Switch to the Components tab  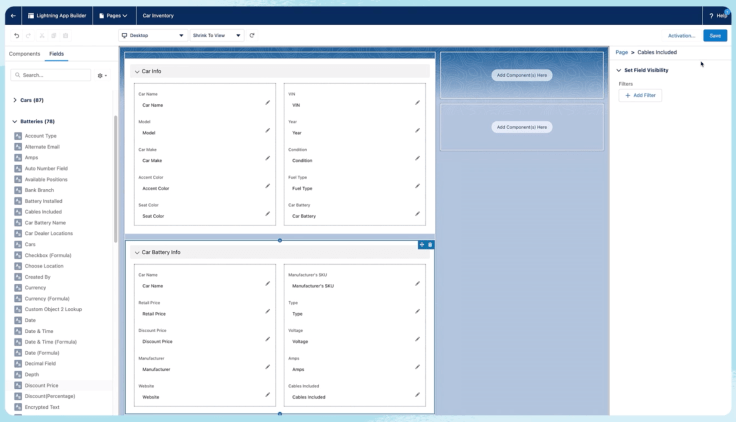[x=24, y=54]
